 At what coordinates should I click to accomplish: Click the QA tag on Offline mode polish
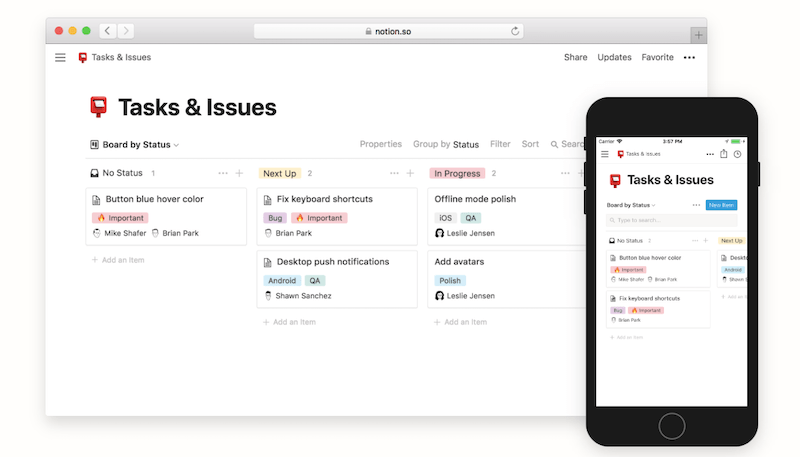(470, 218)
